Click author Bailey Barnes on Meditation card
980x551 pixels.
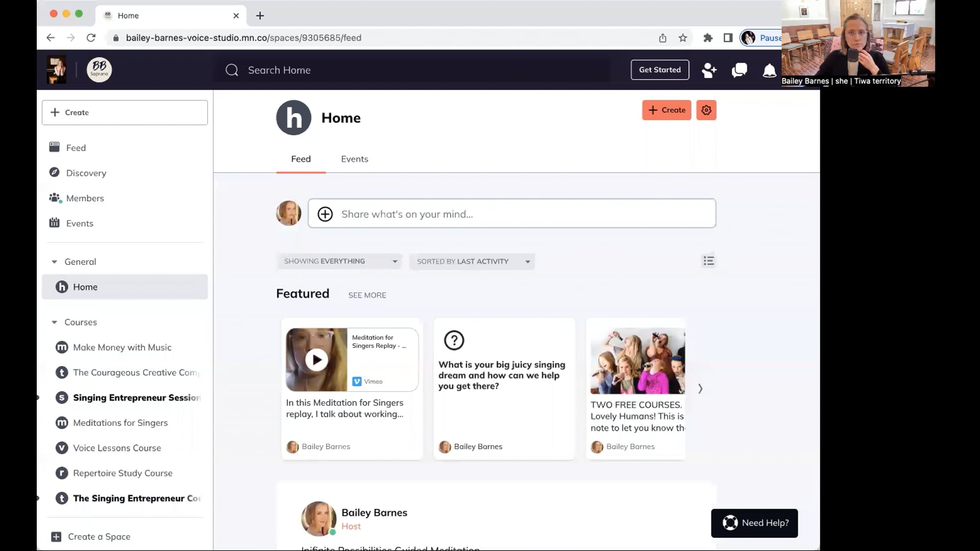click(x=326, y=446)
